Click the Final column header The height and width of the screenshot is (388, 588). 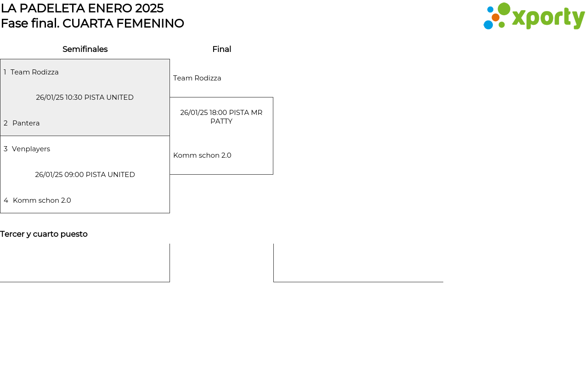point(221,49)
